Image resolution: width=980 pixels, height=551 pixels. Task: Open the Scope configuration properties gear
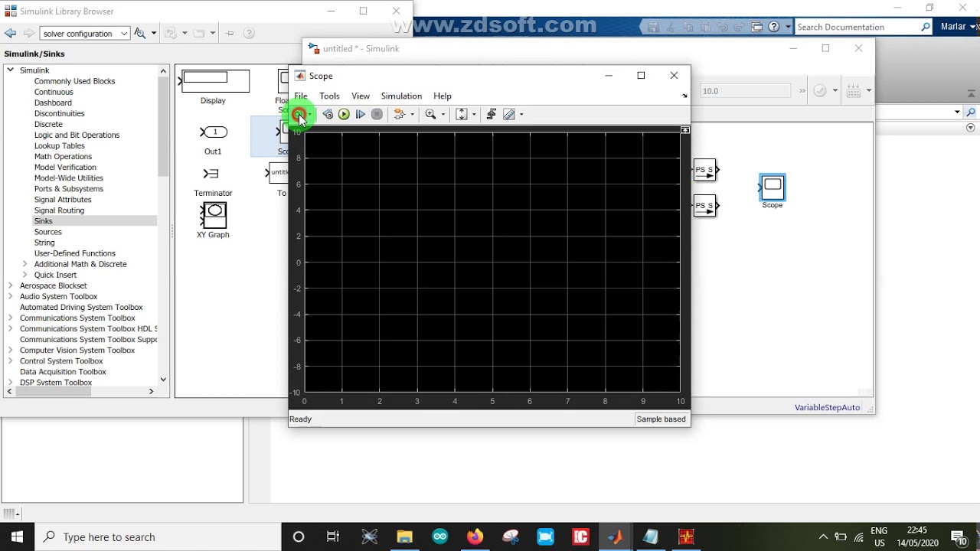pyautogui.click(x=299, y=114)
